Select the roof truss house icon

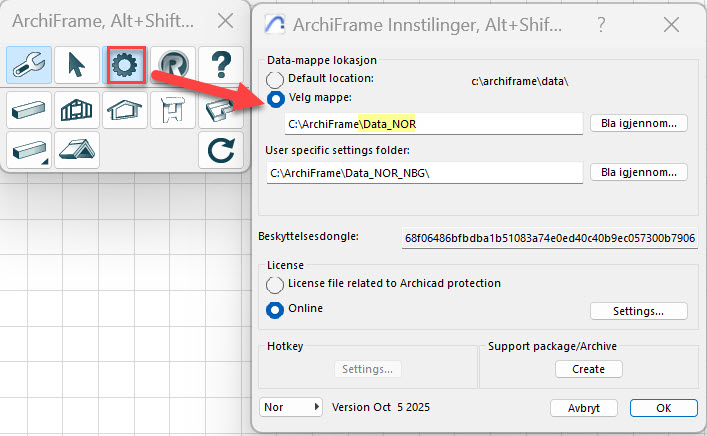(x=125, y=109)
